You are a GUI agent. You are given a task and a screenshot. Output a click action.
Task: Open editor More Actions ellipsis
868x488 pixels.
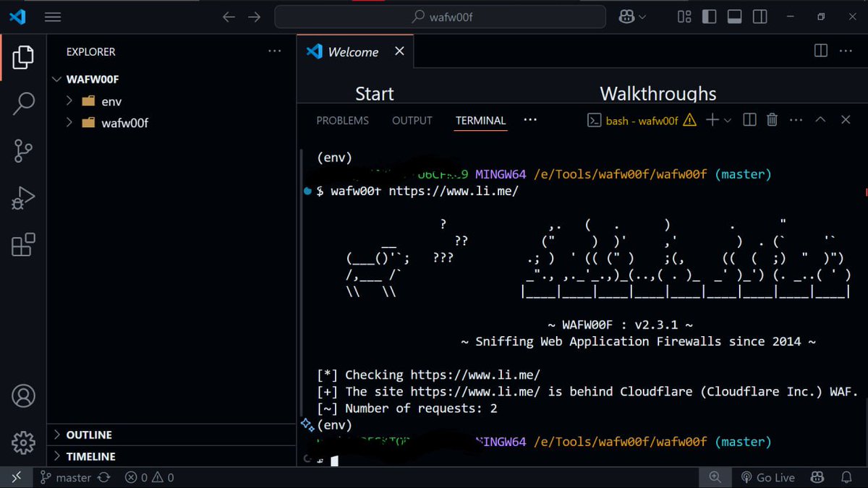point(846,51)
